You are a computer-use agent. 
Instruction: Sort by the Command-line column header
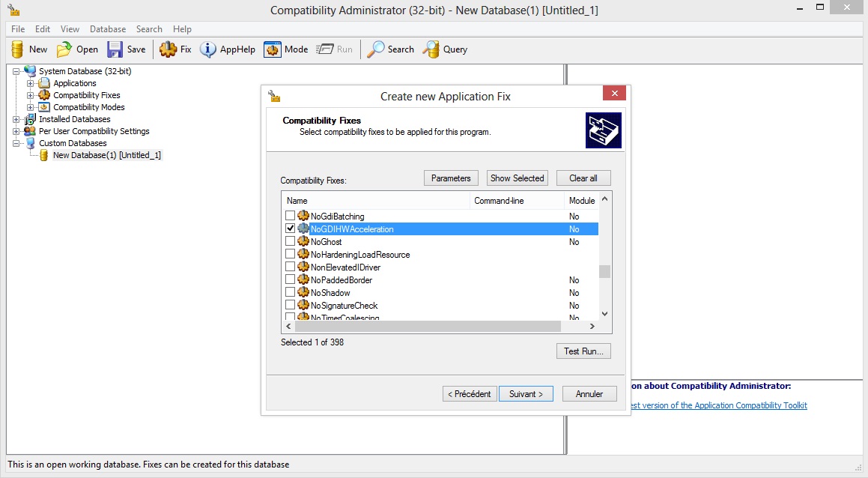517,201
